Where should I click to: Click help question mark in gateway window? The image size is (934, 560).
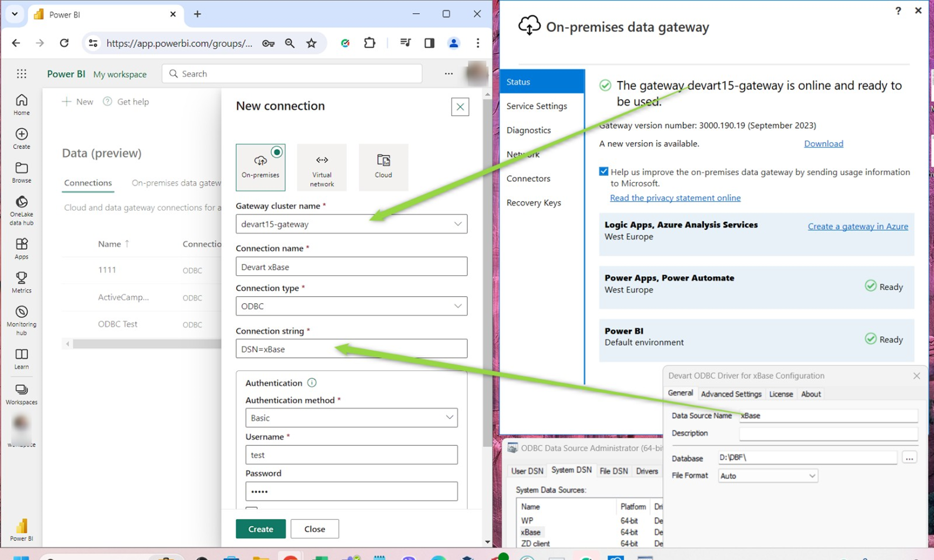[898, 10]
